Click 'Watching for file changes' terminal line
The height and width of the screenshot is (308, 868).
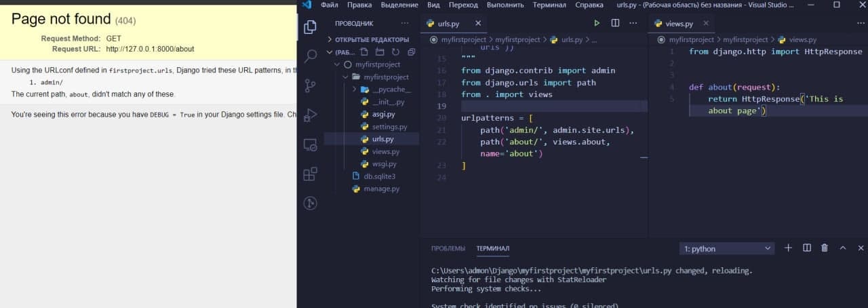519,280
